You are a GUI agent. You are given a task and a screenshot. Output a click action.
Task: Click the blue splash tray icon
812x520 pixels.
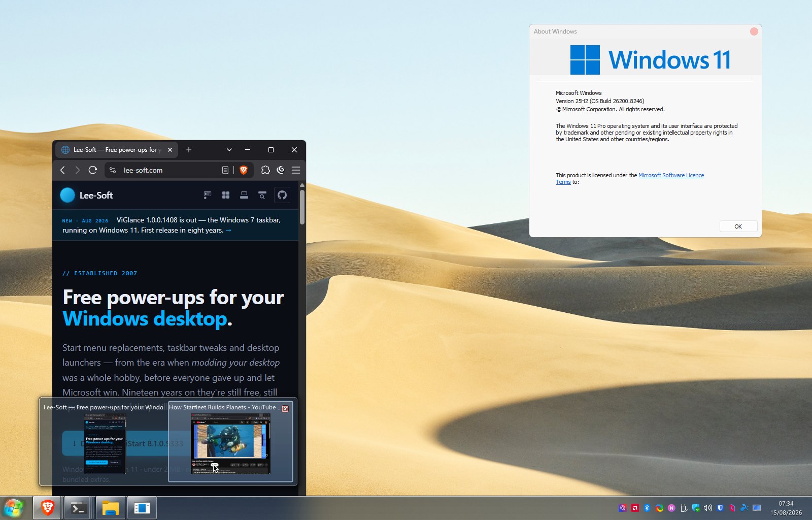tap(745, 508)
